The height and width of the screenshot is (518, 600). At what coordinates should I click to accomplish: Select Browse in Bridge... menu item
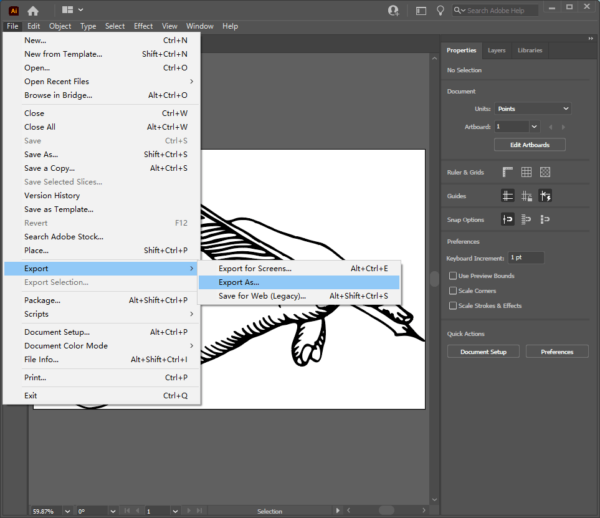102,95
